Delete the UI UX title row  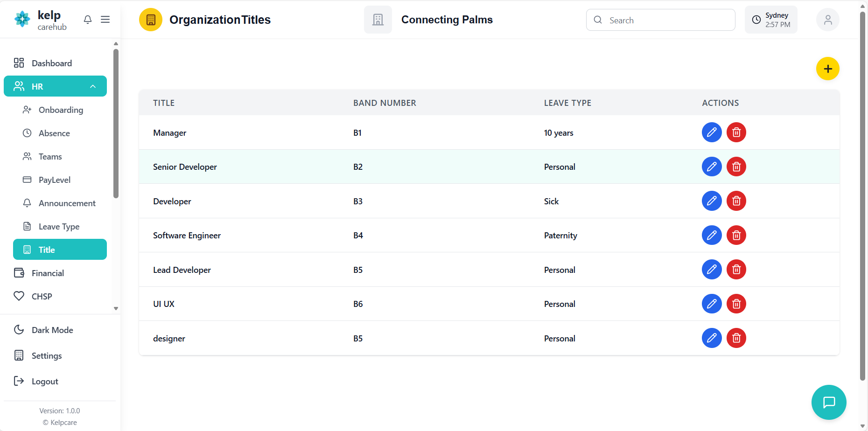click(736, 304)
